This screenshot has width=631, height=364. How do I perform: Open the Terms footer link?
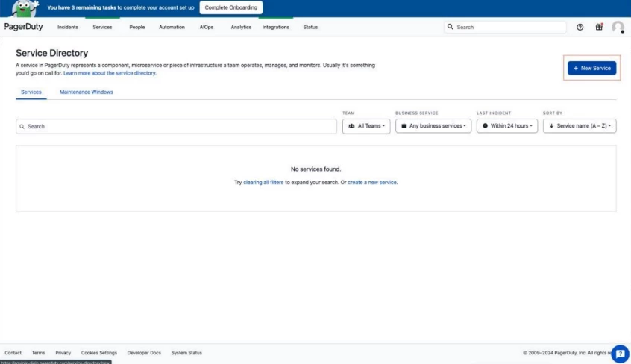(x=38, y=353)
